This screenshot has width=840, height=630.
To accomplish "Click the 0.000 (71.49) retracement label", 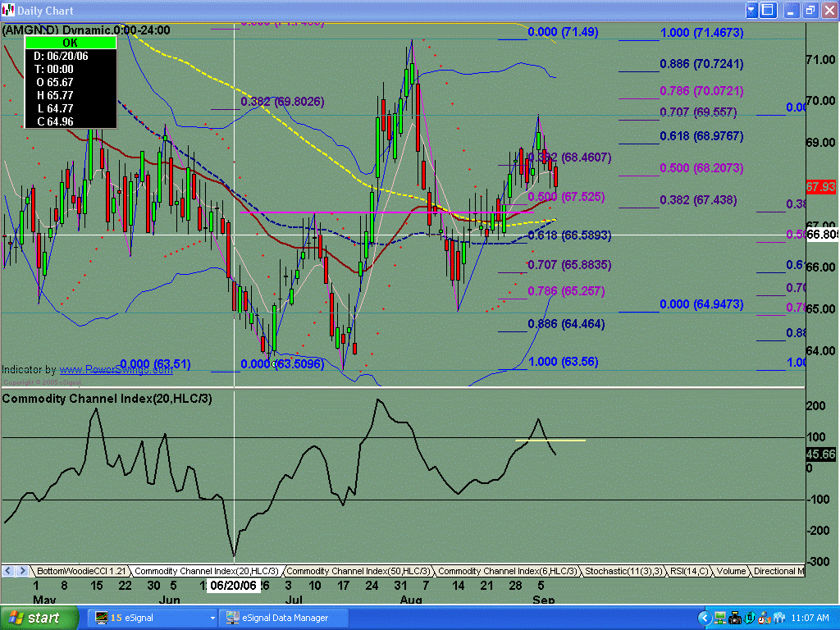I will click(x=563, y=32).
